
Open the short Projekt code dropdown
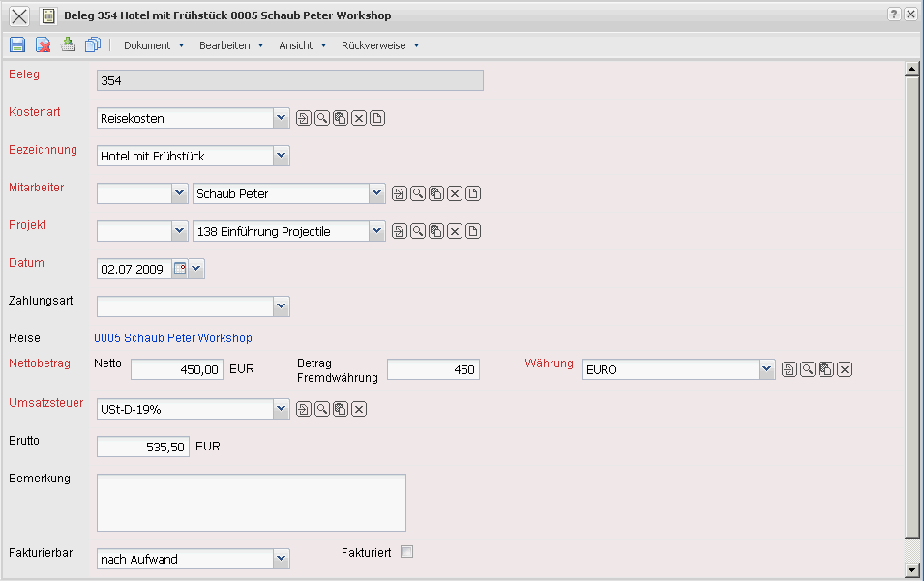(x=180, y=231)
